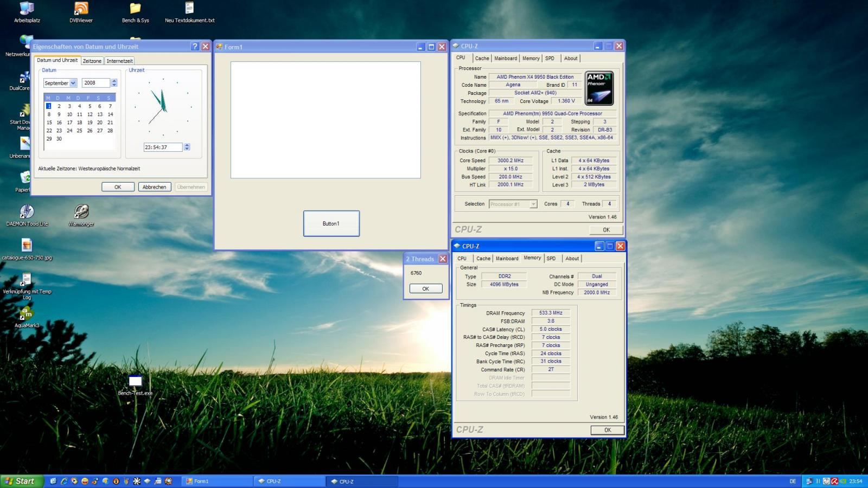
Task: Click the Multiplier x 15.0 value
Action: click(510, 169)
